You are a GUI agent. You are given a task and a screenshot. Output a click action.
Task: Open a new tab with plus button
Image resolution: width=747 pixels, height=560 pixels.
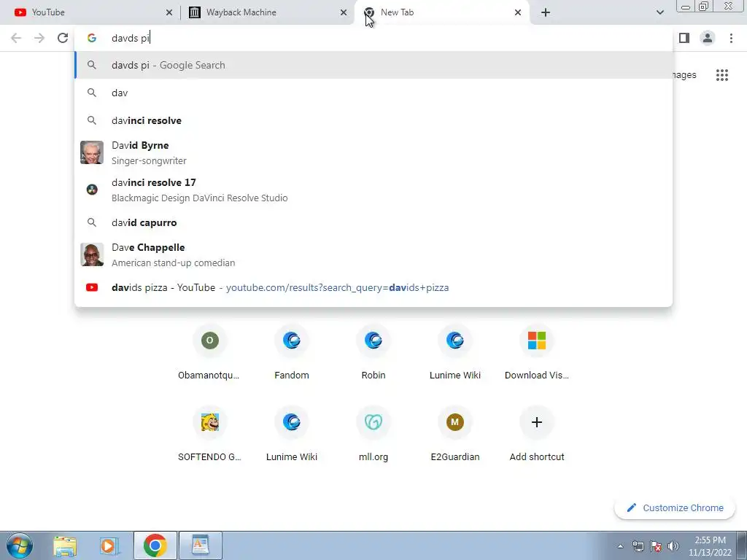546,12
